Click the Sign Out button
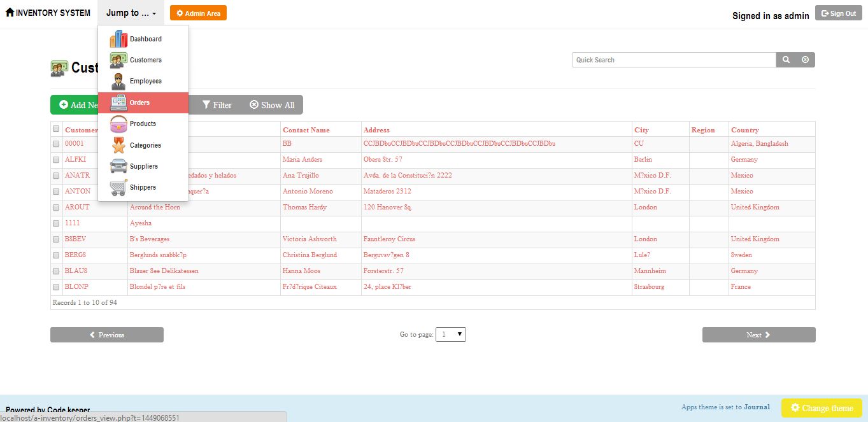 point(838,13)
